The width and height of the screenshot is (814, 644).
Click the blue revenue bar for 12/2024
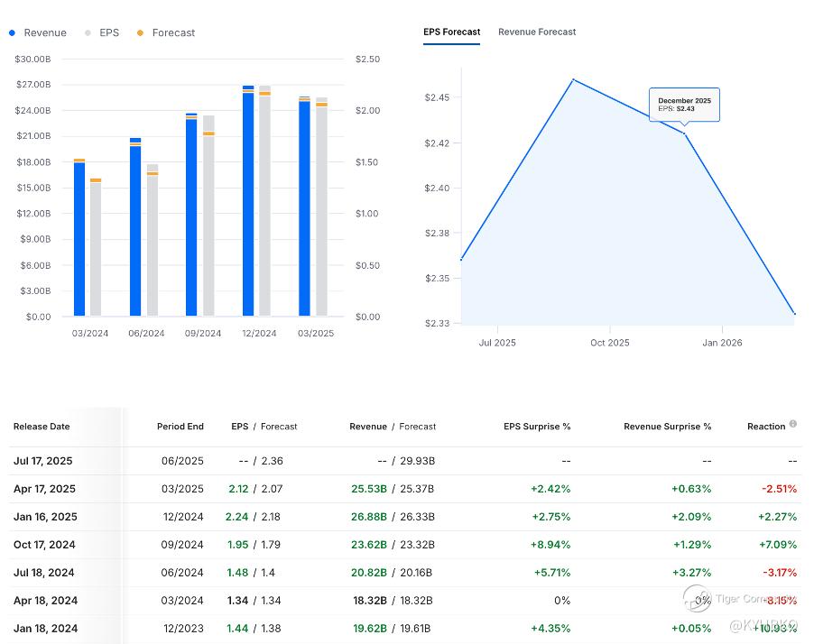[248, 203]
